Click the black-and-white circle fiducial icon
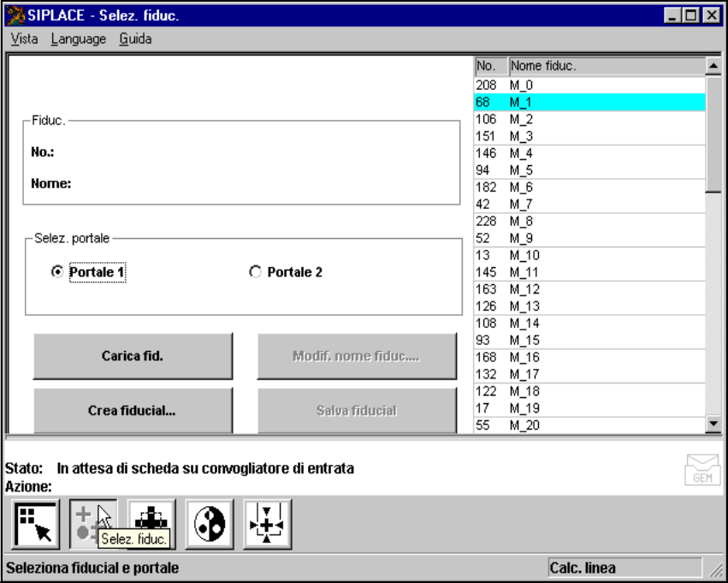The image size is (728, 583). tap(210, 525)
